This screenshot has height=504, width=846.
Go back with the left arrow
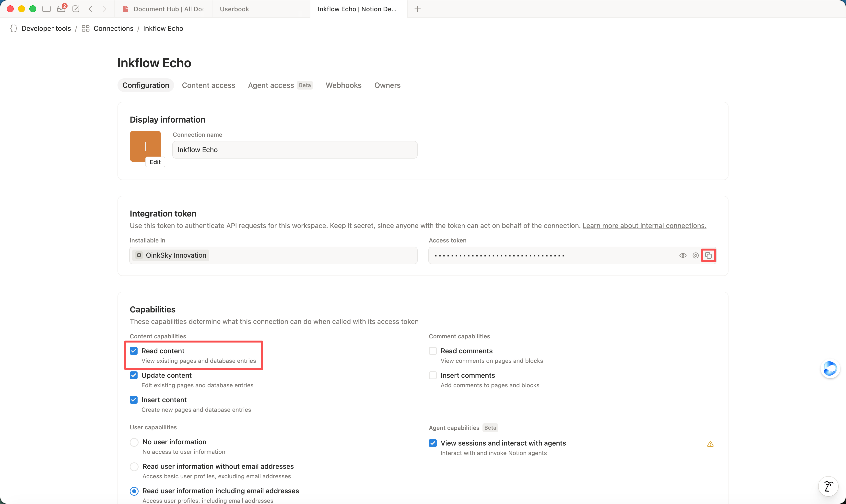tap(90, 9)
